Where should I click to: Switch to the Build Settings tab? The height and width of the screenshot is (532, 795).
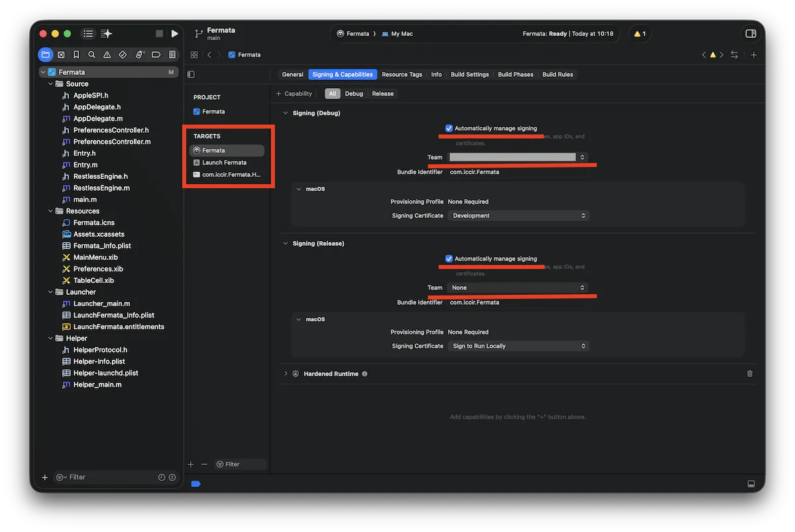point(470,75)
